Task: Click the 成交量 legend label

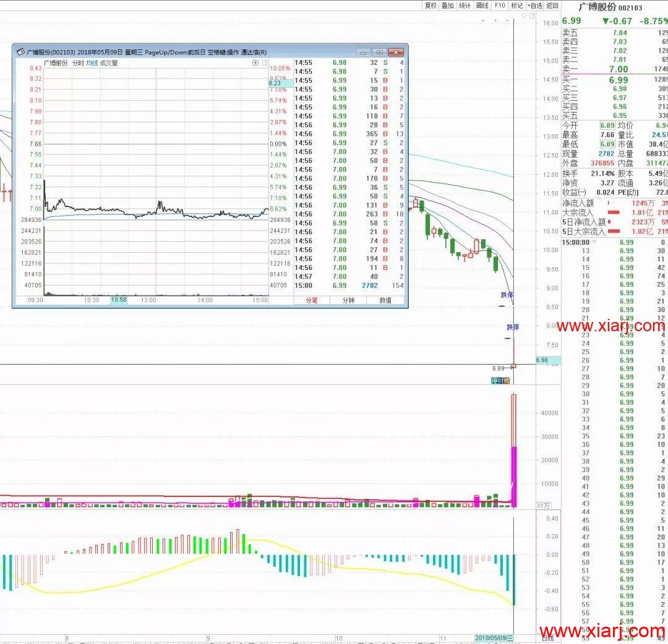Action: [x=109, y=63]
